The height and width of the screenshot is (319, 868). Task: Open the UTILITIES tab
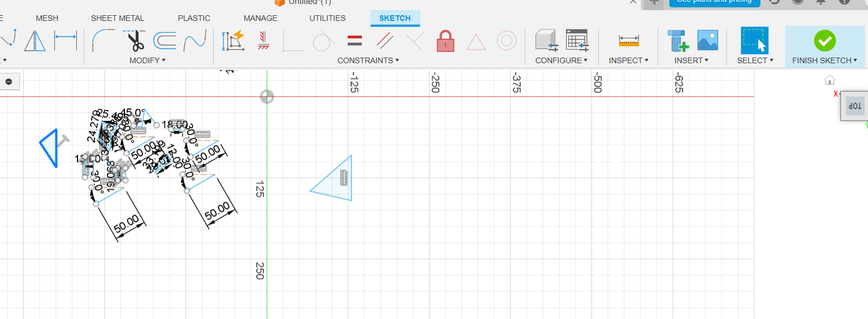(x=327, y=18)
